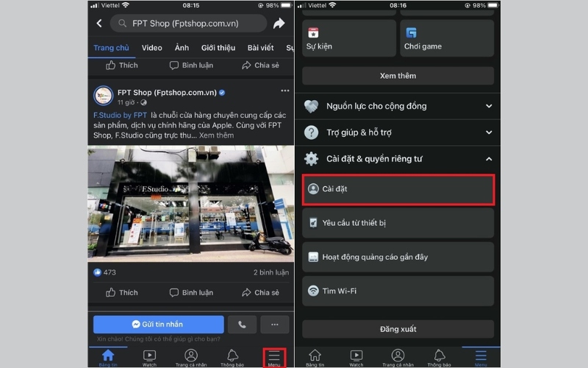The height and width of the screenshot is (368, 588).
Task: Open the Chơi game shortcut tile
Action: (447, 38)
